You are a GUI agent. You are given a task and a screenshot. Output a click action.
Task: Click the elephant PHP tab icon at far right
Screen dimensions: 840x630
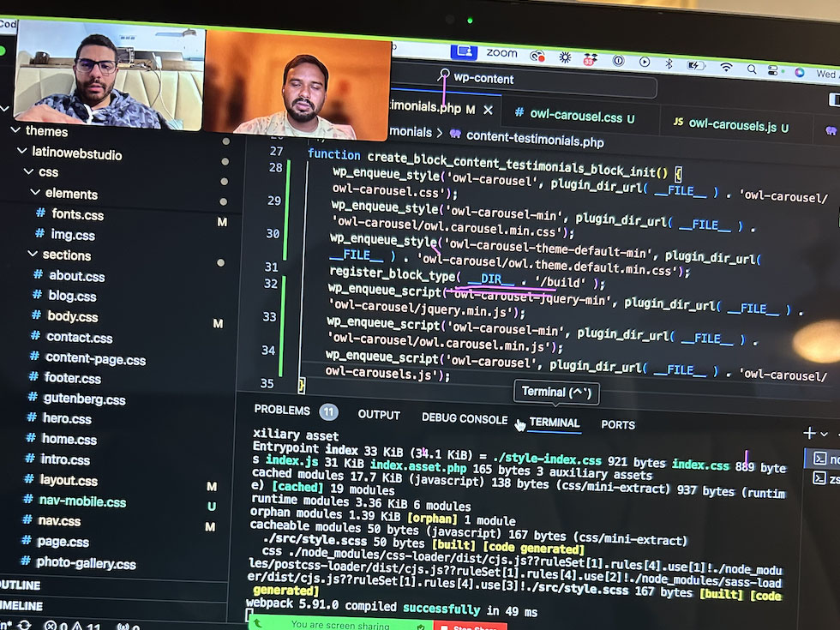831,130
